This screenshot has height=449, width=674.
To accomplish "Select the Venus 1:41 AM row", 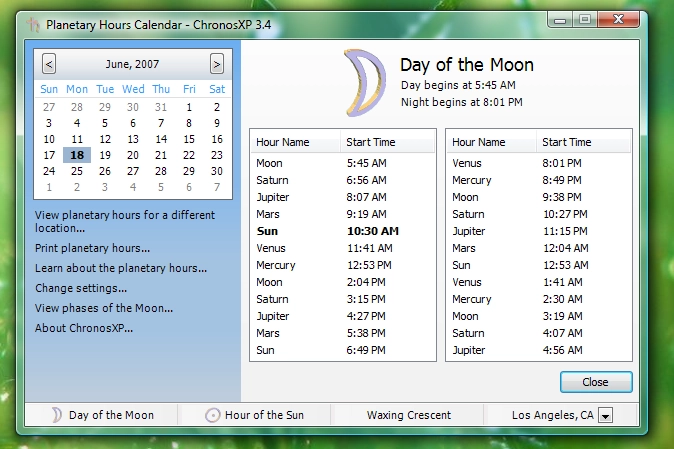I will tap(539, 282).
